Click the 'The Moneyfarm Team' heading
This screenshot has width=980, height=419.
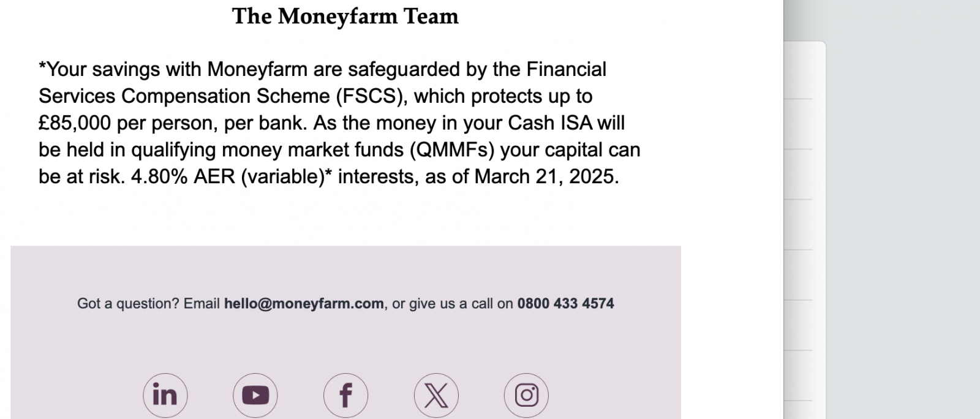point(345,16)
